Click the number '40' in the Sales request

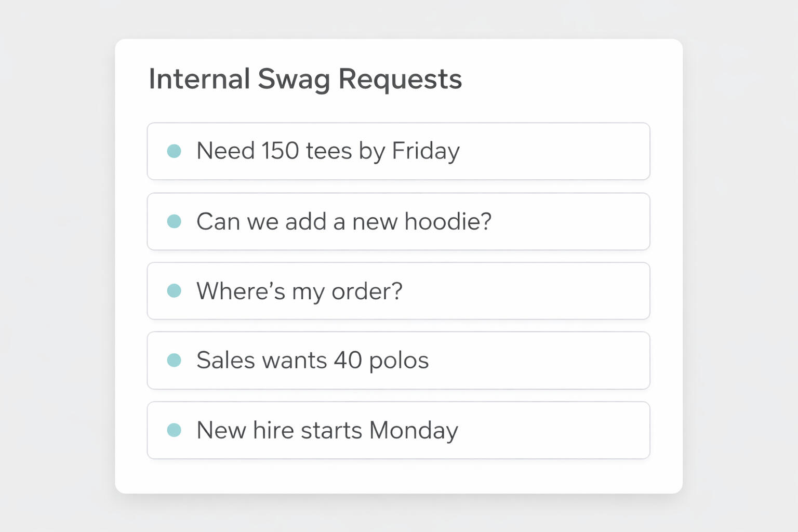tap(348, 360)
